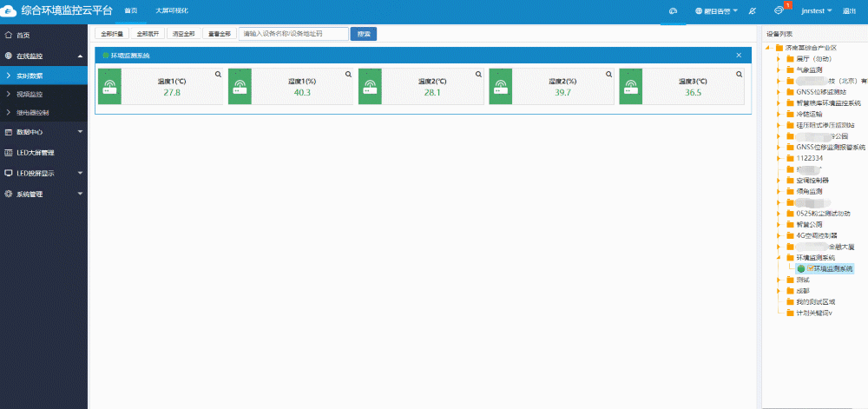Click the 27.8 temperature value
The width and height of the screenshot is (868, 409).
[x=172, y=92]
